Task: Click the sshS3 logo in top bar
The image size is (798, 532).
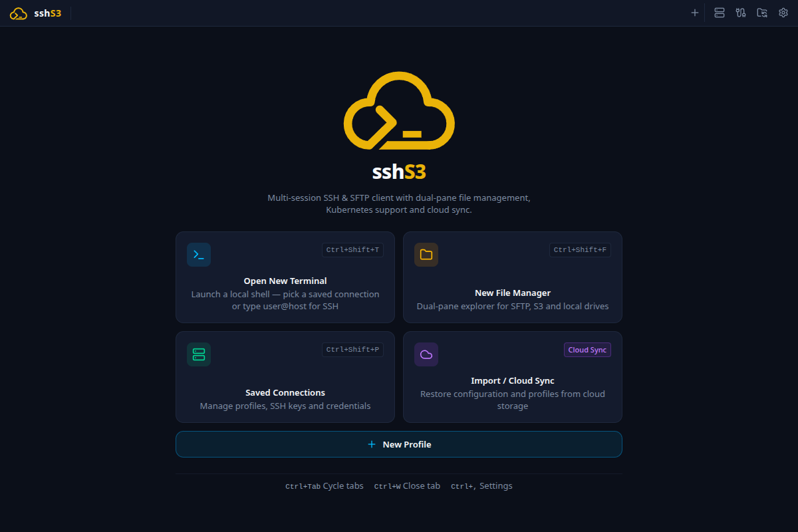Action: point(35,13)
